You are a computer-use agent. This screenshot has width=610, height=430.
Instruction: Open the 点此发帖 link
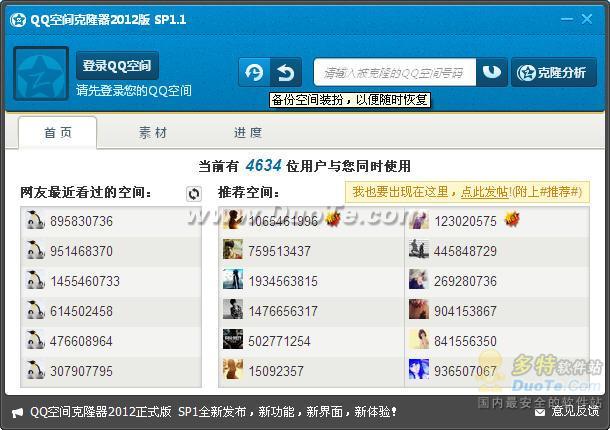coord(484,191)
